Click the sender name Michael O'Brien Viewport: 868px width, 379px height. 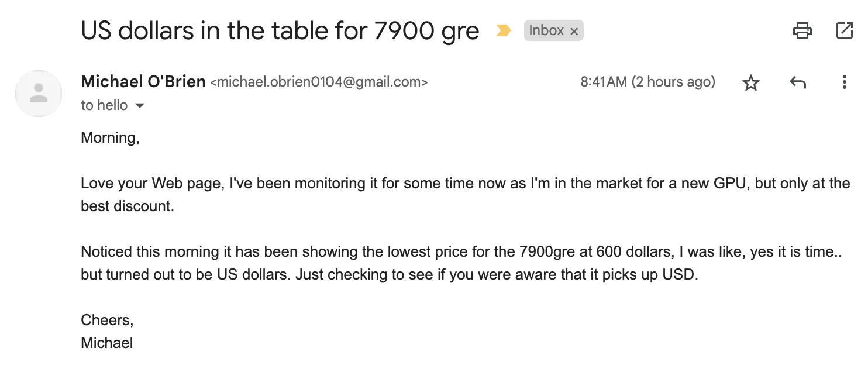(x=143, y=81)
